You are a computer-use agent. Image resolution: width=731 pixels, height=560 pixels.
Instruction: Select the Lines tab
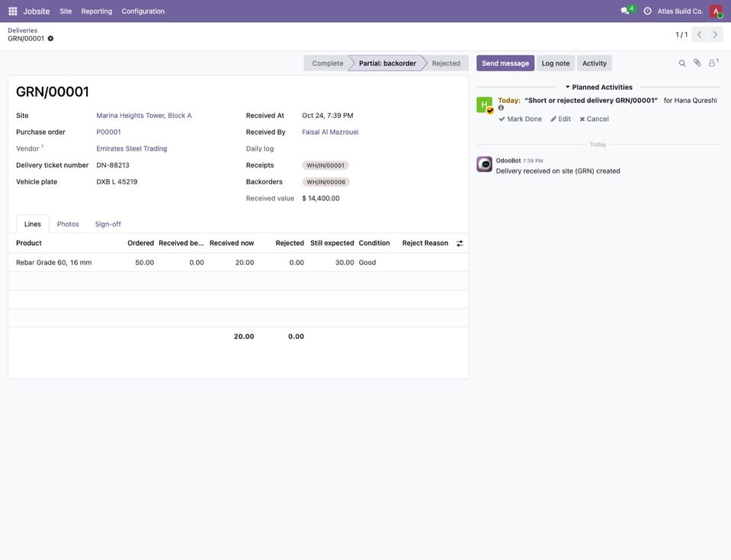pyautogui.click(x=33, y=224)
